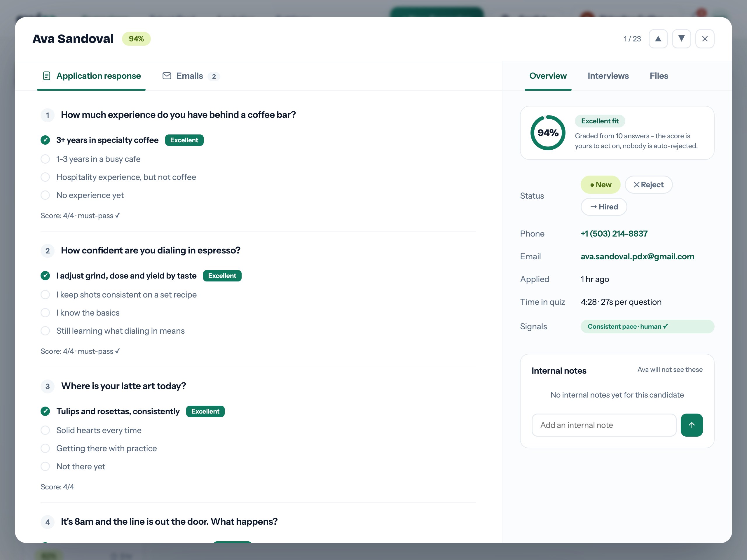
Task: Choose 'No experience yet' radio option
Action: pos(82,195)
